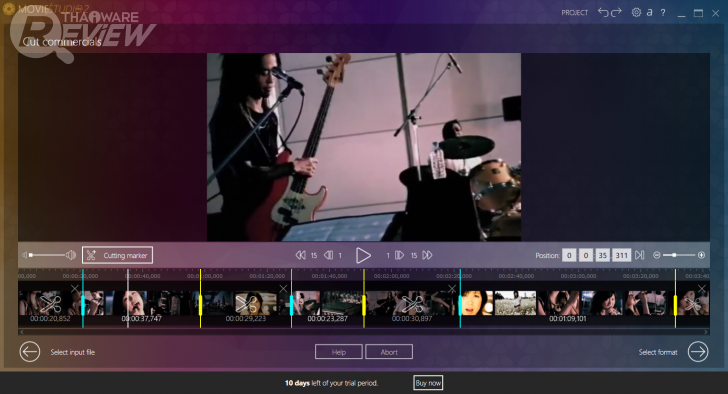Remove the cut on 00:00:30,897 segment
Image resolution: width=728 pixels, height=394 pixels.
click(452, 289)
